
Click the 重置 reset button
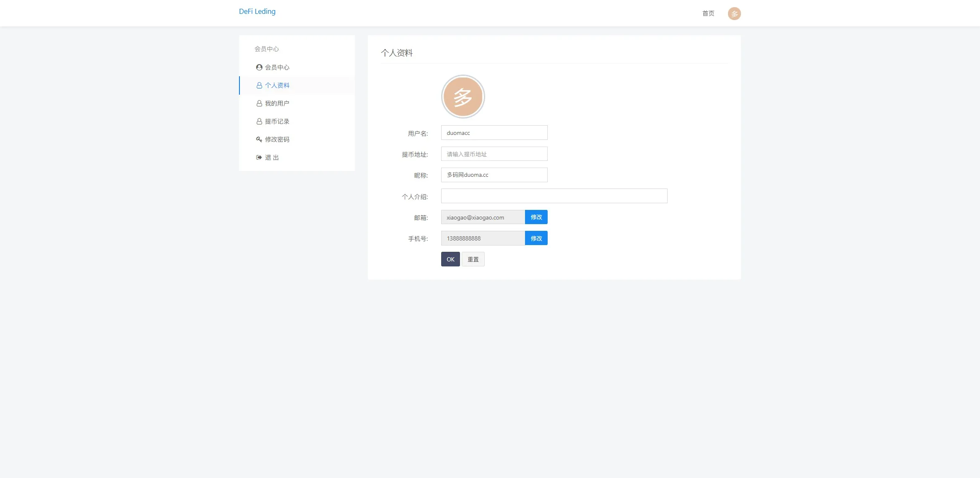pos(473,259)
